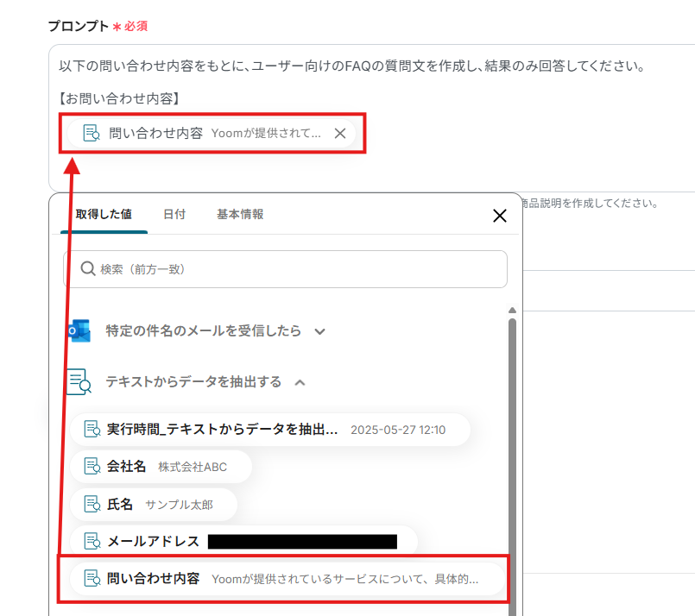
Task: Click the document icon in prompt chip
Action: point(92,133)
